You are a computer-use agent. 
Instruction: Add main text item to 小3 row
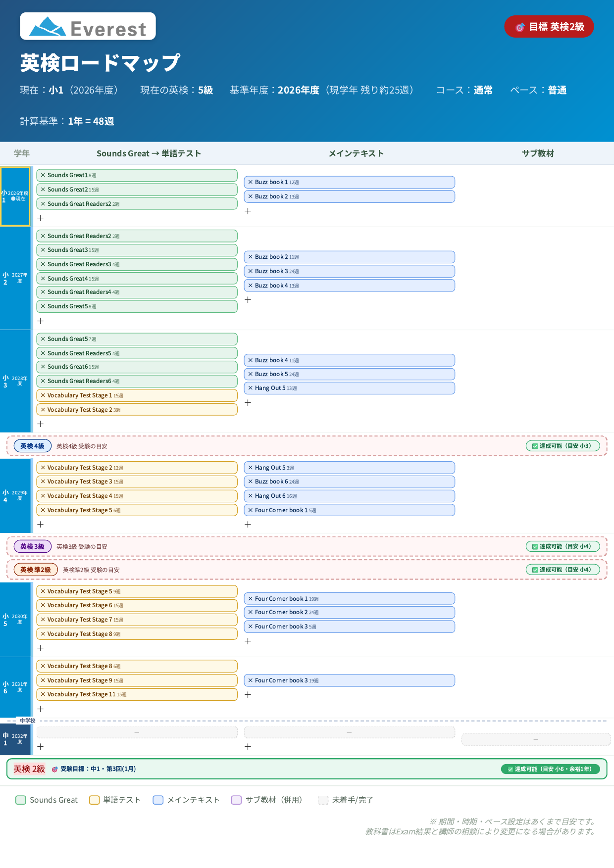(x=248, y=402)
